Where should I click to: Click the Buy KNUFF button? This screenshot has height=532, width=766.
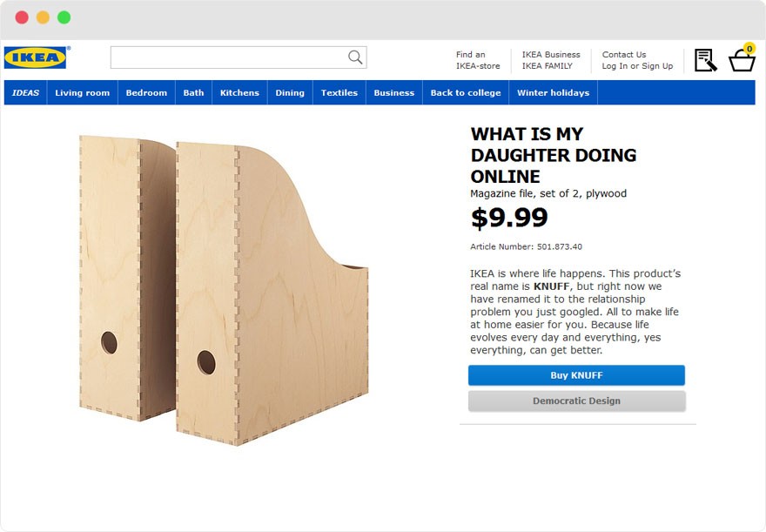pyautogui.click(x=576, y=375)
